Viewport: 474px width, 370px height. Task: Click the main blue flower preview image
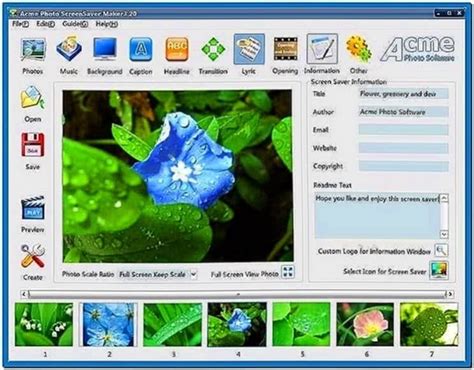tap(178, 176)
